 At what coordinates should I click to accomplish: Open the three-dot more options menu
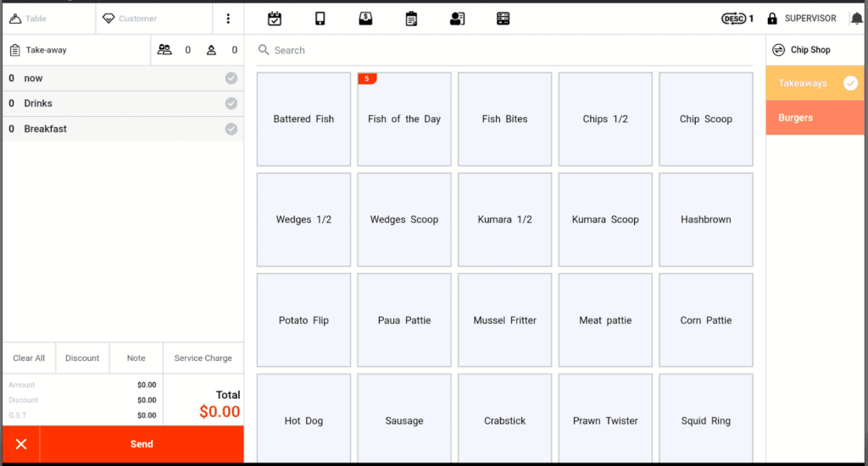[228, 19]
